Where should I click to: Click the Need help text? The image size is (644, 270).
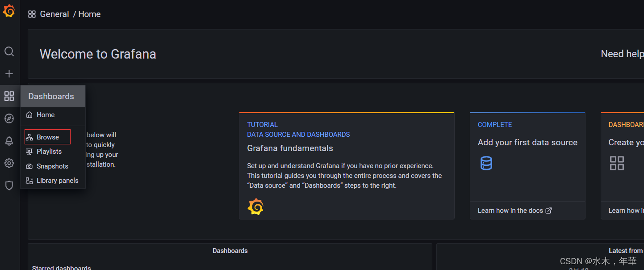622,54
